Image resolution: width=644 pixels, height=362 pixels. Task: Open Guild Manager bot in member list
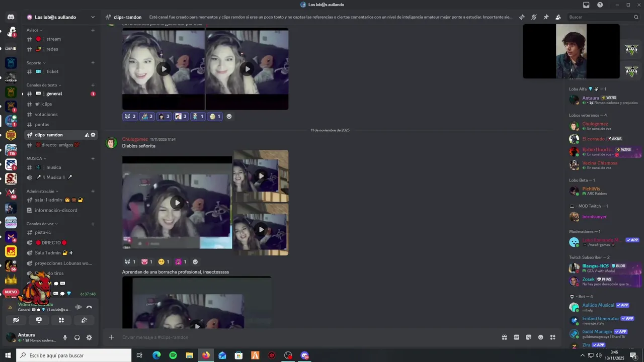point(604,334)
